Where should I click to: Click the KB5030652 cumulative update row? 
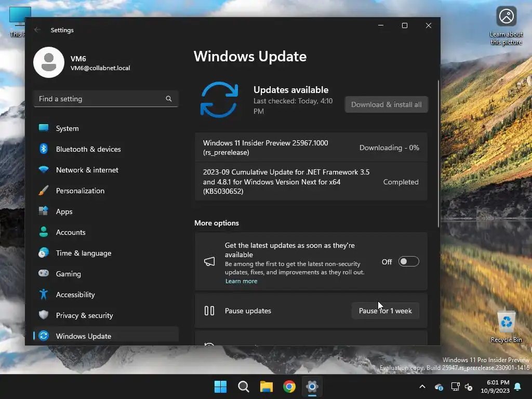point(311,181)
